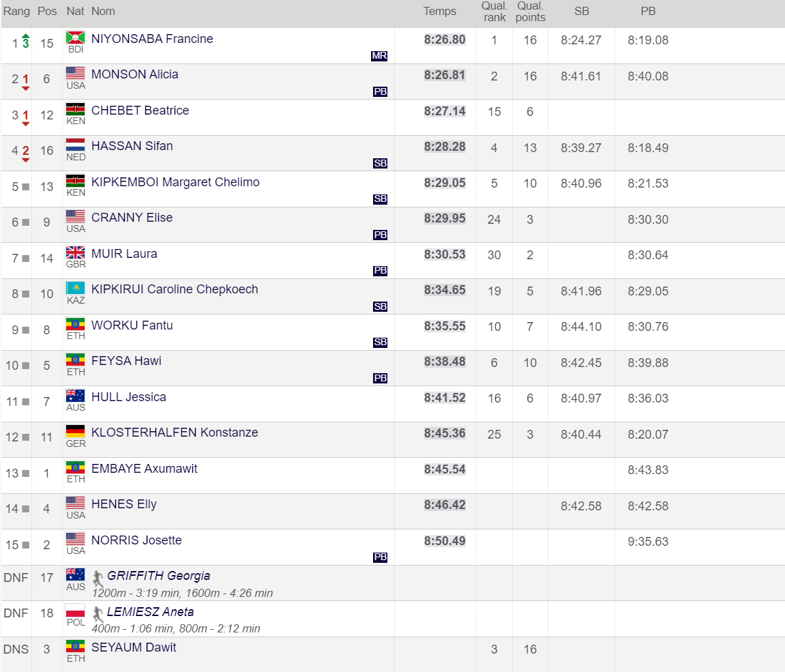Click the Kazakhstan flag next to Kipkirui
The height and width of the screenshot is (672, 785).
pos(75,289)
